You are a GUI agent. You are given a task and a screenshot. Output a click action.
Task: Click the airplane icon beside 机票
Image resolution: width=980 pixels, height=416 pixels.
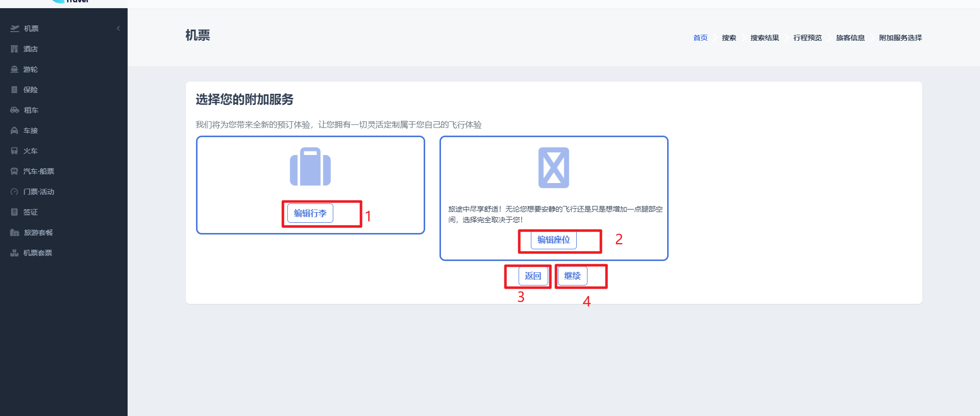coord(15,29)
